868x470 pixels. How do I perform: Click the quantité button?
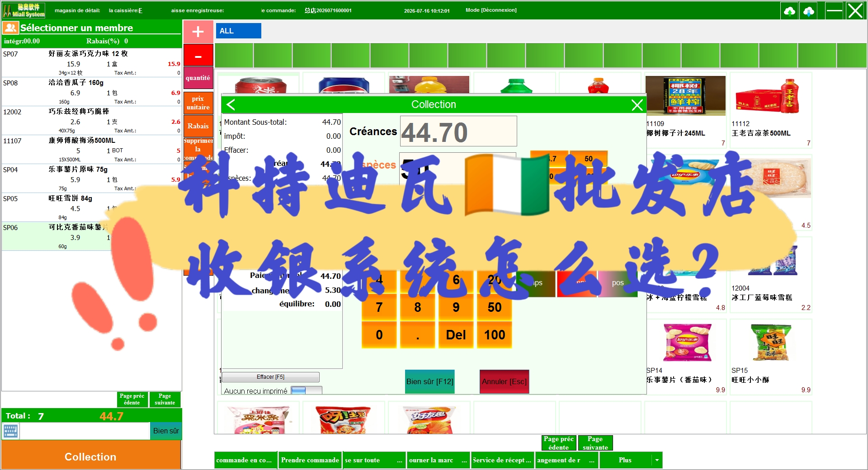(x=198, y=78)
